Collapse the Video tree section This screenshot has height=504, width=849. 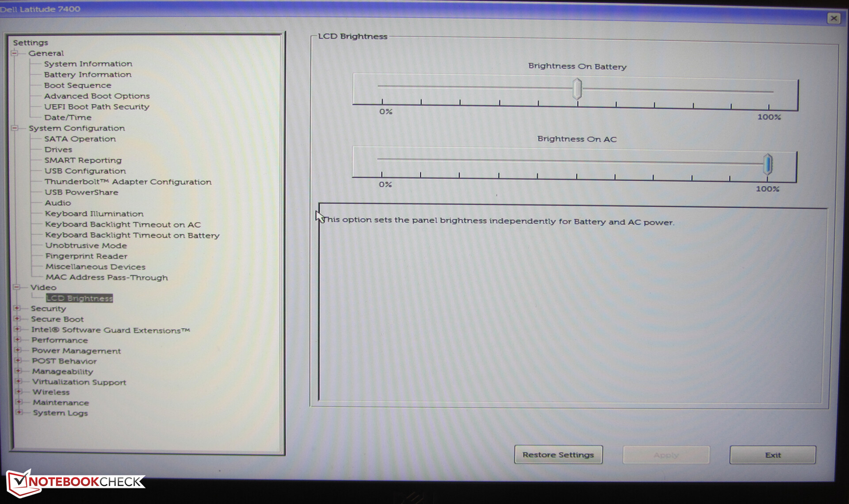pyautogui.click(x=17, y=287)
